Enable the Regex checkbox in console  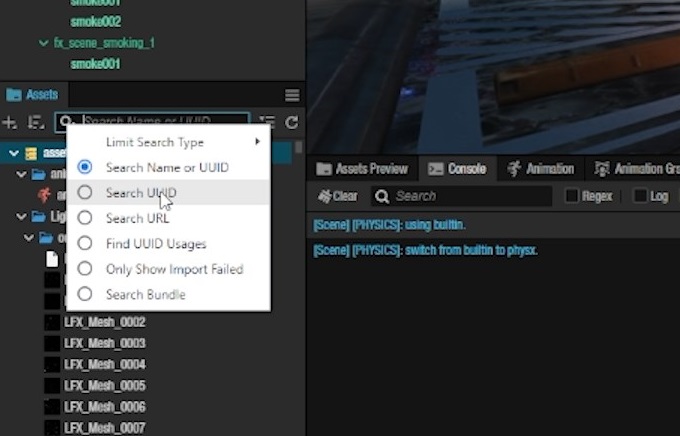point(572,196)
